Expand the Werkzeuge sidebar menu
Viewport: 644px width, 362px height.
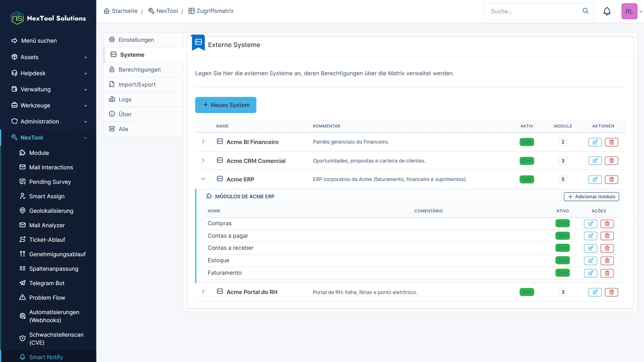click(48, 105)
